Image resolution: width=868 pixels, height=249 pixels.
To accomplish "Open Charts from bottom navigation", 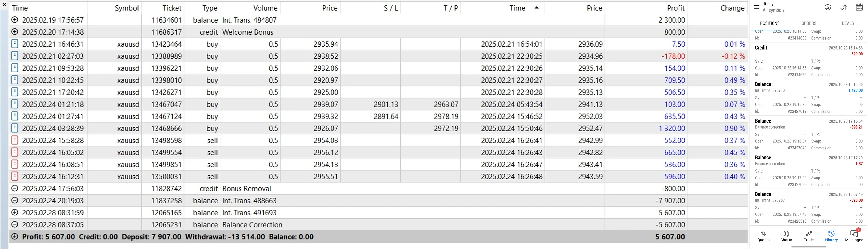I will point(786,236).
